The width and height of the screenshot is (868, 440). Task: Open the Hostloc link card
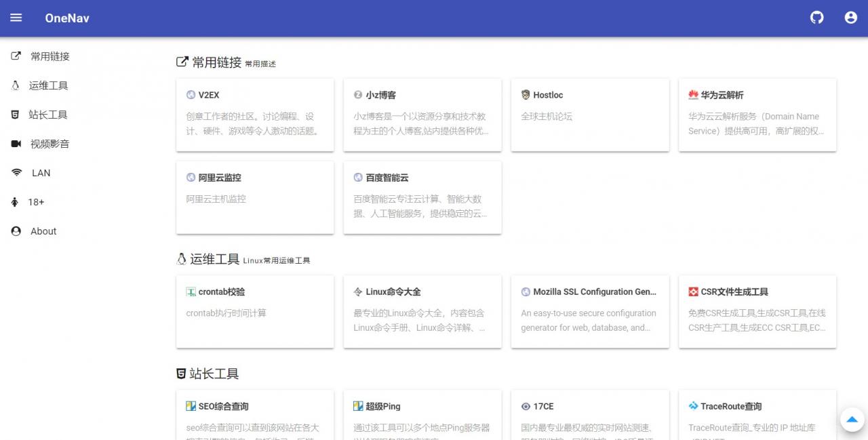[x=590, y=115]
